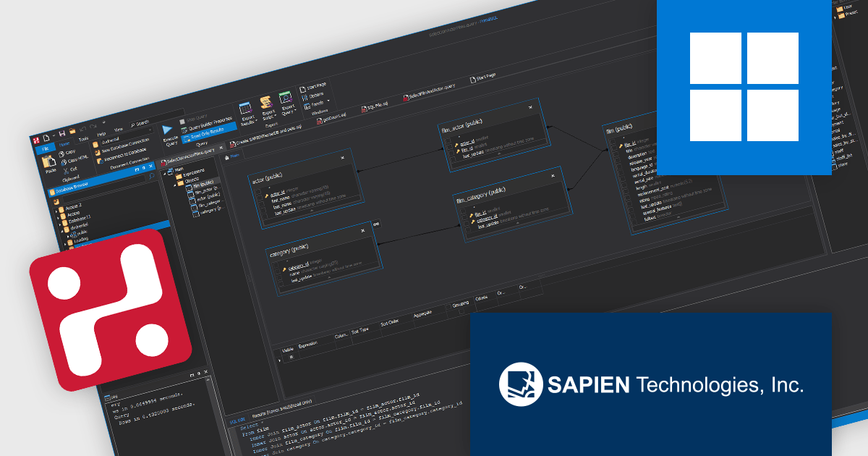This screenshot has width=868, height=456.
Task: Close the film_actor (public) table box
Action: click(x=530, y=107)
